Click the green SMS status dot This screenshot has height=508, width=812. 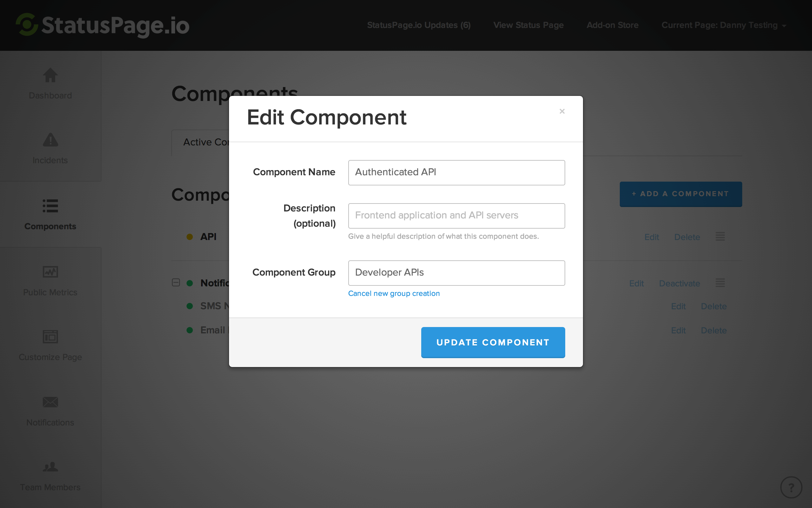190,306
